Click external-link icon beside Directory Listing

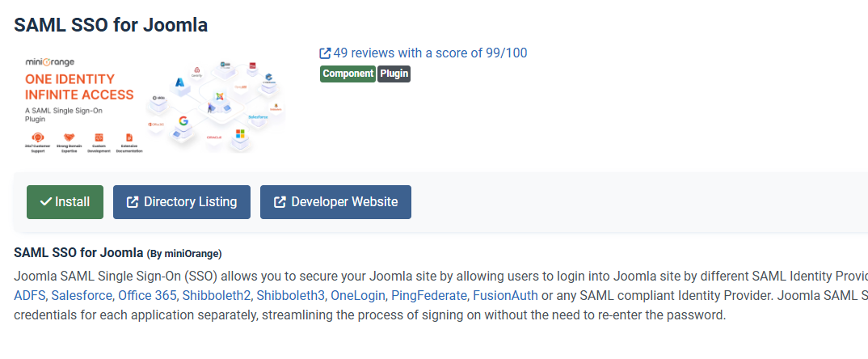[133, 202]
